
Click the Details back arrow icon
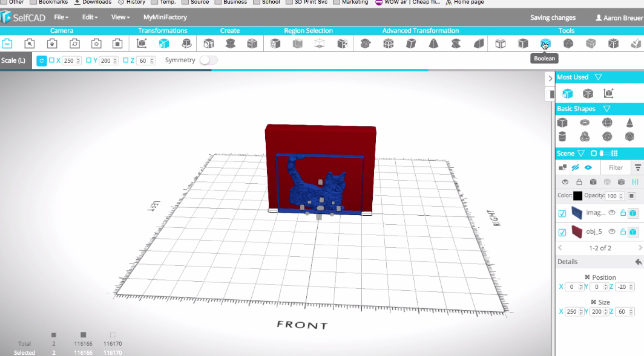[x=638, y=262]
